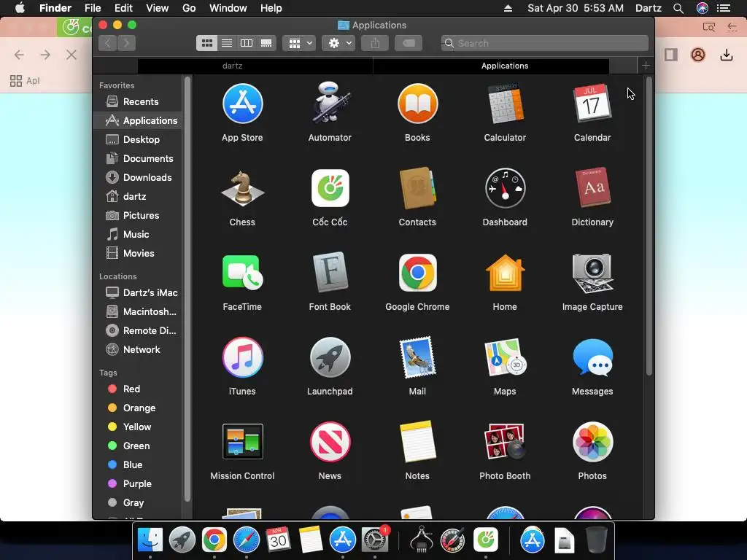The image size is (747, 560).
Task: Open the Window menu
Action: pos(228,8)
